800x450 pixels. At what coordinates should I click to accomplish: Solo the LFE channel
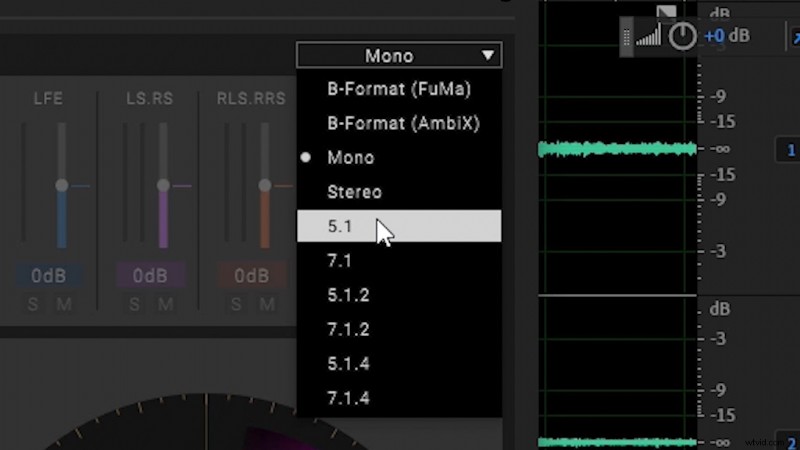tap(33, 305)
